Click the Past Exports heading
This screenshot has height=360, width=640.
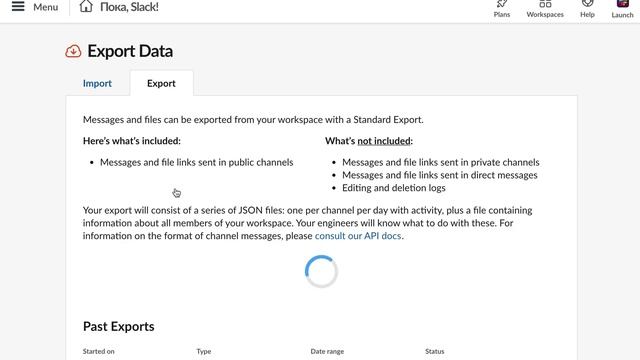coord(118,327)
